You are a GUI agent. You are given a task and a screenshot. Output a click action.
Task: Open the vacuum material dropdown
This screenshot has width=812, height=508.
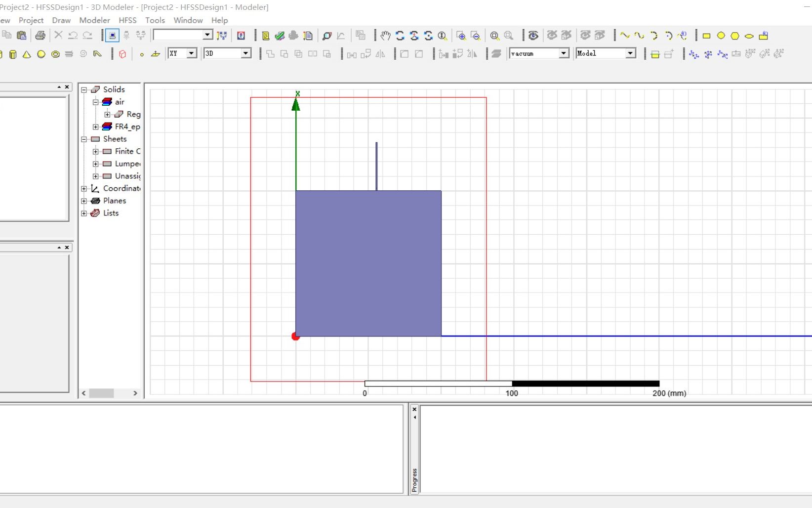point(564,53)
